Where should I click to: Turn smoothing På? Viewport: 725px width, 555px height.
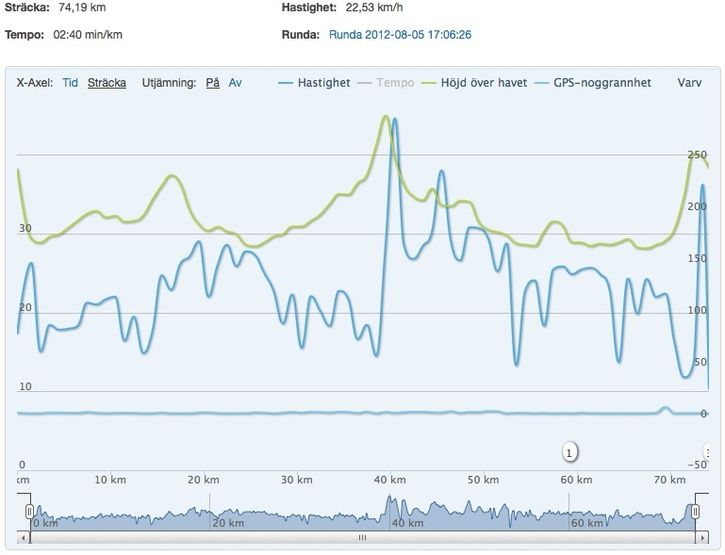[212, 83]
